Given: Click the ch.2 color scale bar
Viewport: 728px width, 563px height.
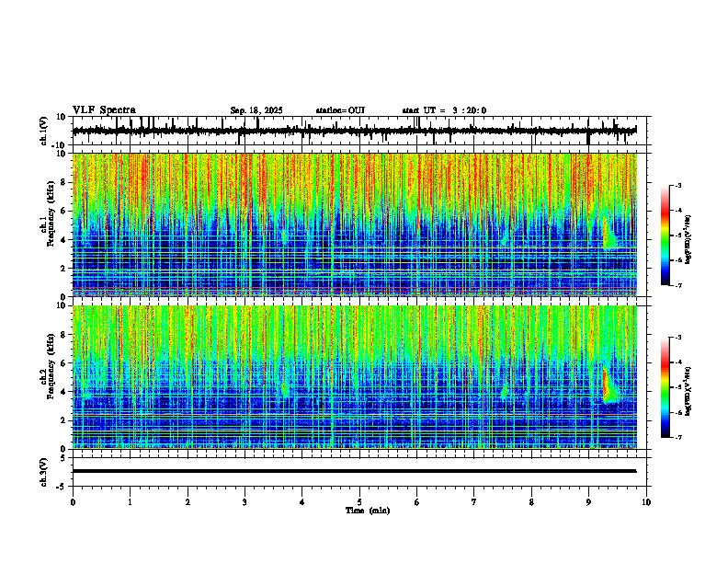Looking at the screenshot, I should click(x=665, y=387).
